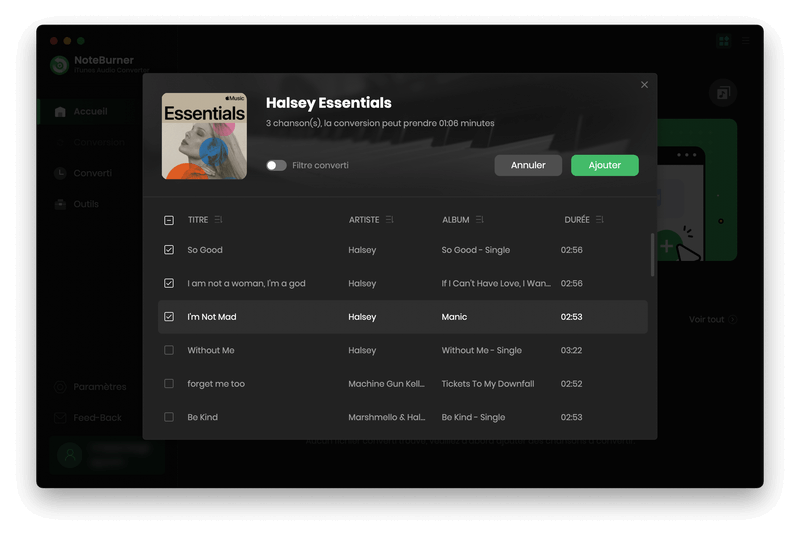Click the green plus add button
The image size is (800, 536).
tap(666, 246)
